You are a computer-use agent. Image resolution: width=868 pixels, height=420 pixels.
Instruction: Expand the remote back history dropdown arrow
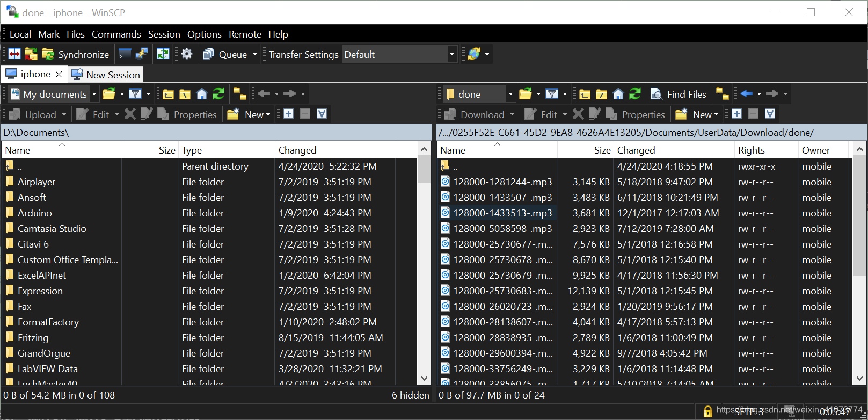point(759,94)
